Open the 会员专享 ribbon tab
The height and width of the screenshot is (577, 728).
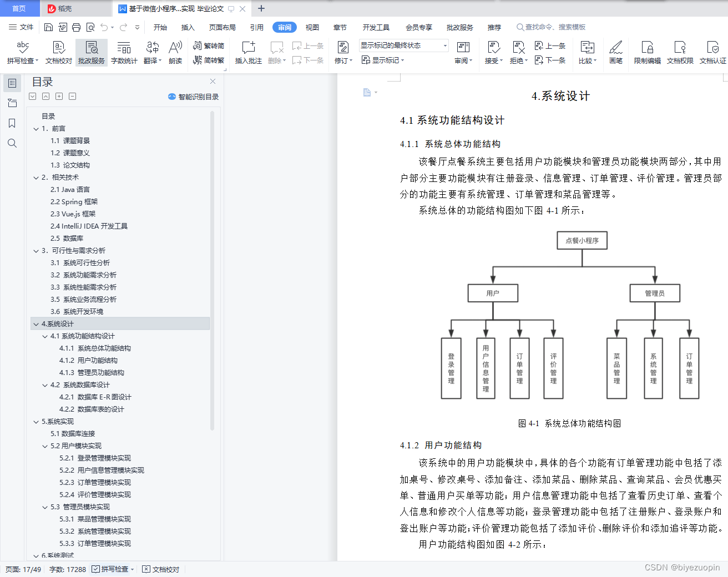pyautogui.click(x=419, y=27)
